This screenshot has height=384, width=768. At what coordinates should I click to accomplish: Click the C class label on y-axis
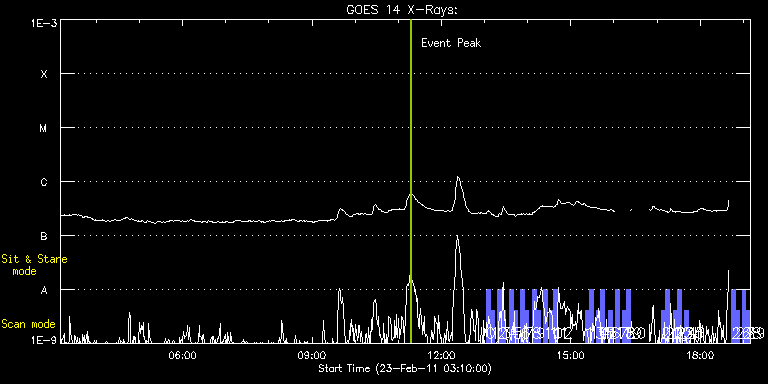tap(44, 182)
